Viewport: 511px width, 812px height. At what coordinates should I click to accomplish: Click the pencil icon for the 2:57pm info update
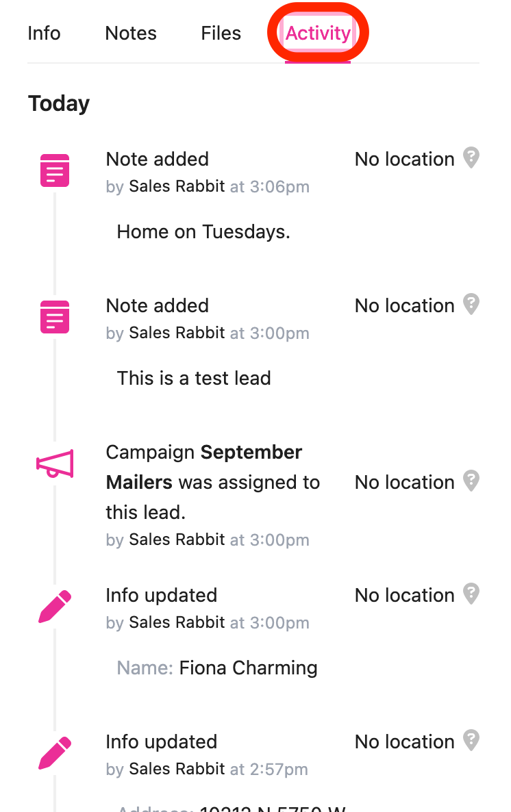(x=55, y=751)
